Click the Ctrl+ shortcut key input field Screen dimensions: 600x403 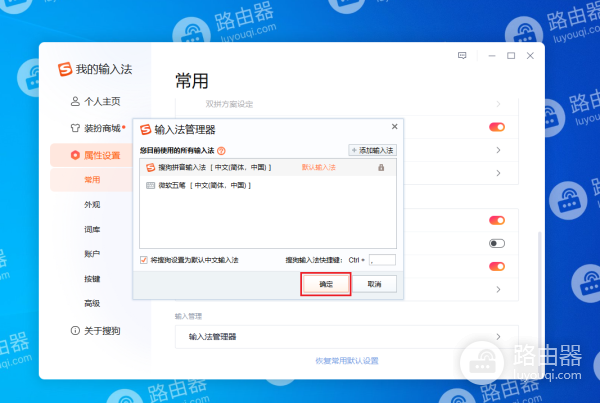pos(383,260)
